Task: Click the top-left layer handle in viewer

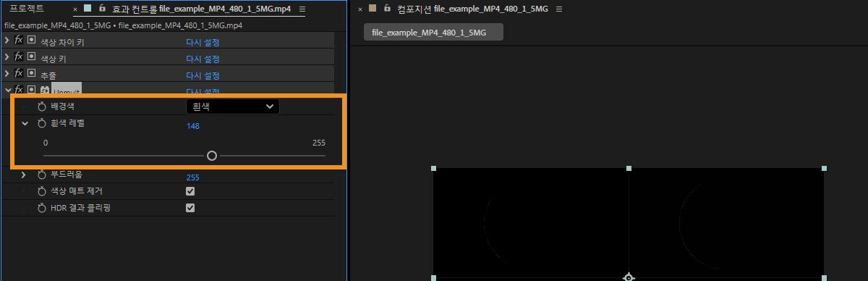Action: [x=433, y=168]
